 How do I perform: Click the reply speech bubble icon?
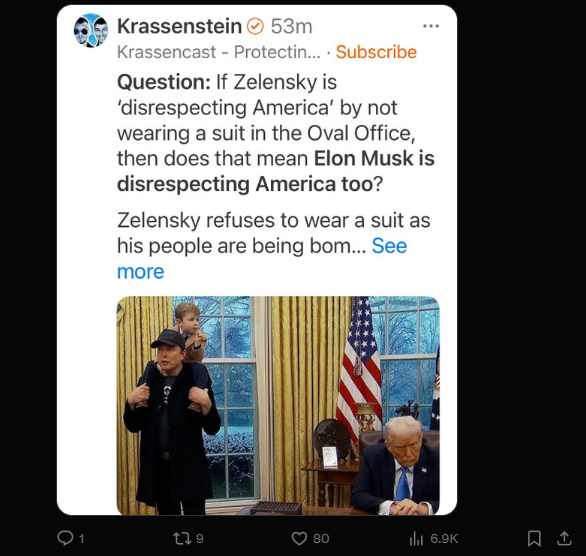coord(65,538)
